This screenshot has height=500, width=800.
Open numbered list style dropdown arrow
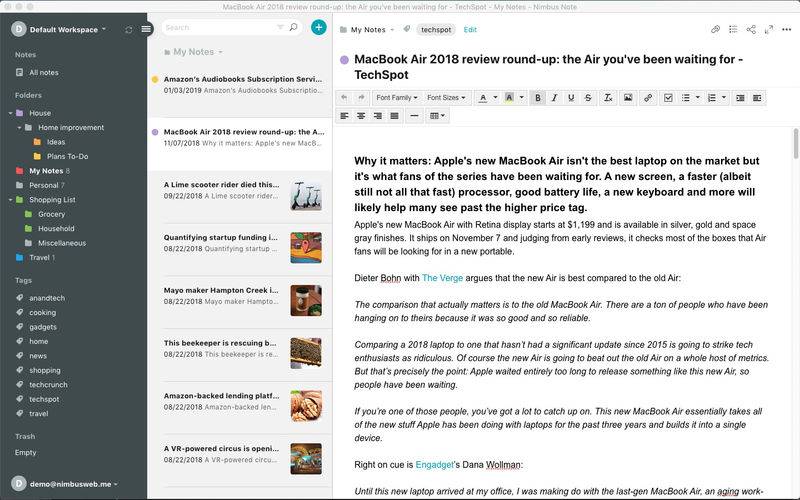723,97
